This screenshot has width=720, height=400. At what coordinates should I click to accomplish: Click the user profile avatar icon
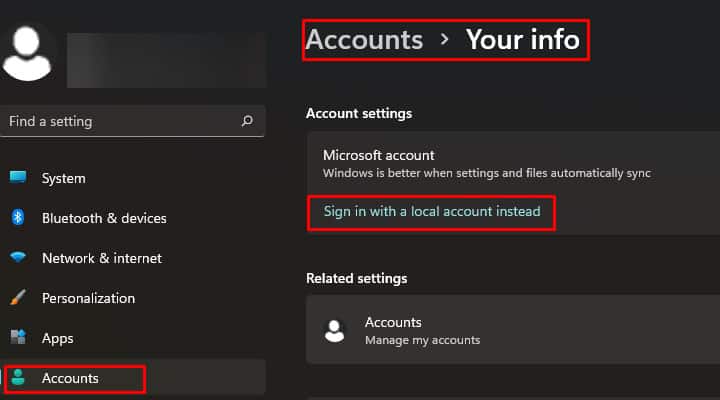(27, 54)
